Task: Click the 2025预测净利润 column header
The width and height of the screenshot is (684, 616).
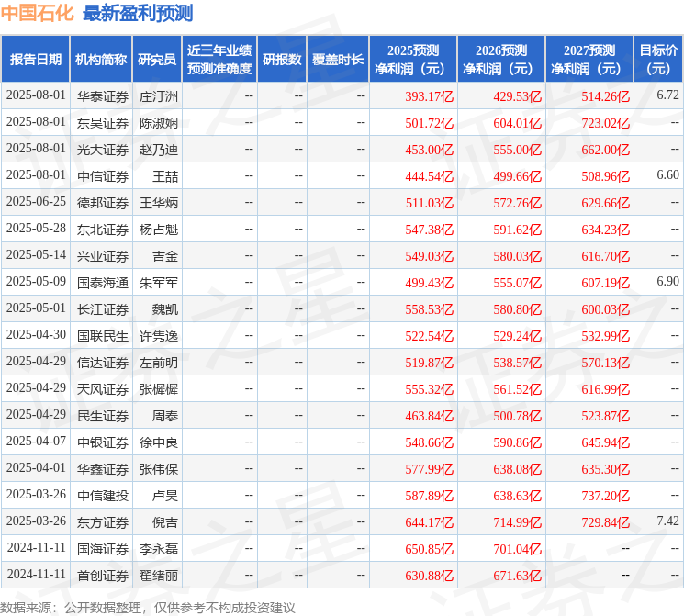Action: (413, 60)
